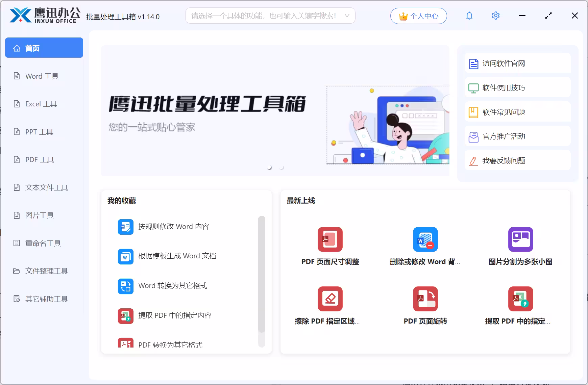The image size is (588, 385).
Task: Launch the 擦除 PDF 指定区域 tool icon
Action: 329,299
